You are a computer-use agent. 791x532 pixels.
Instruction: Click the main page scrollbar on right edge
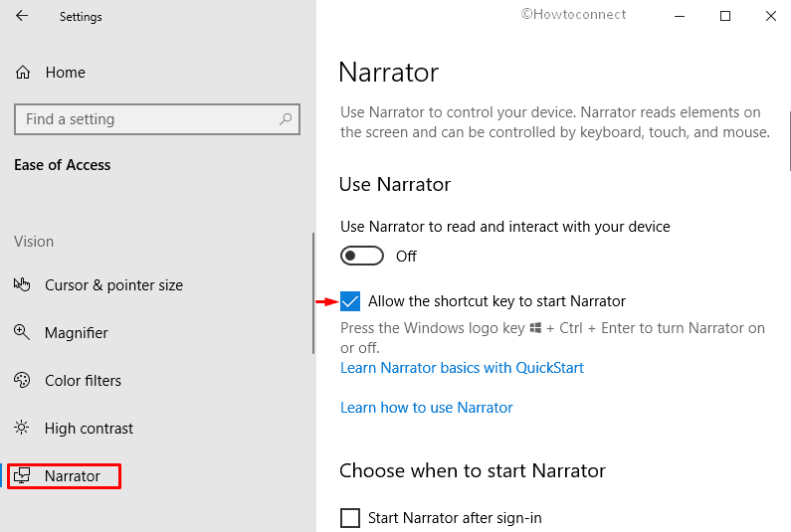(x=789, y=141)
